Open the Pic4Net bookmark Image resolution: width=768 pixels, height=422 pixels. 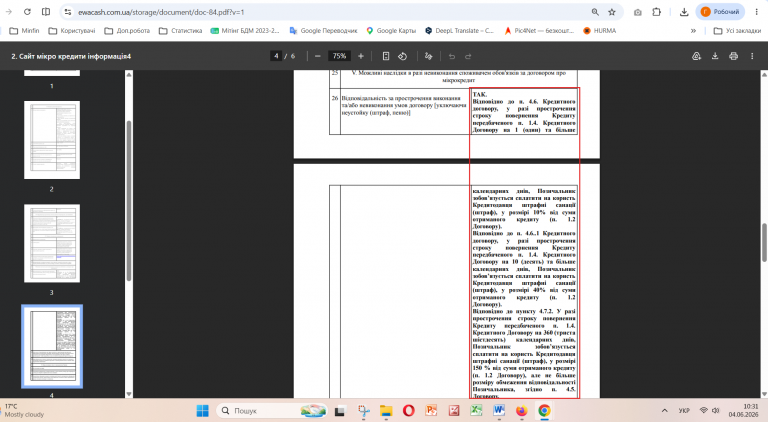coord(539,30)
